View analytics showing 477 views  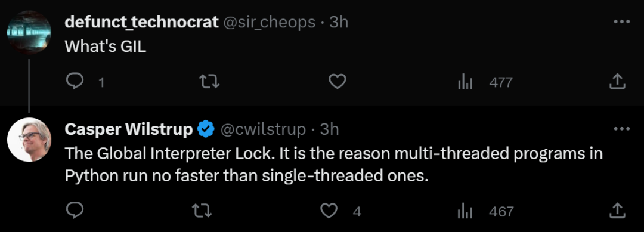pos(485,82)
